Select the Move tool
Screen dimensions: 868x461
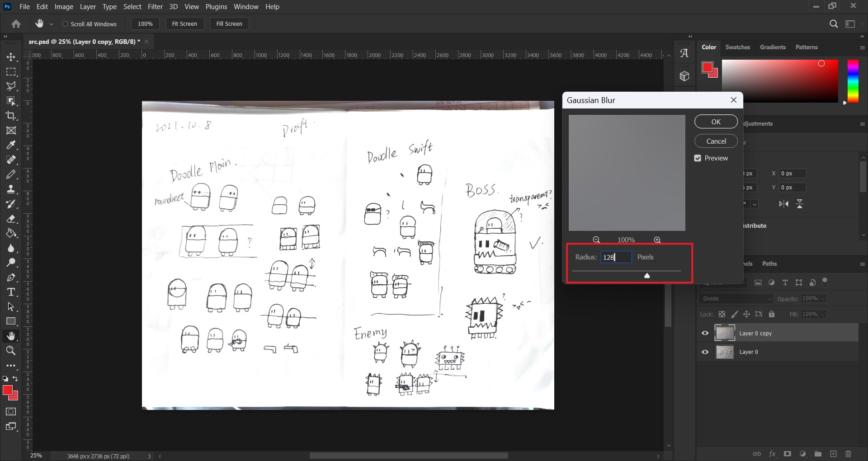[11, 57]
